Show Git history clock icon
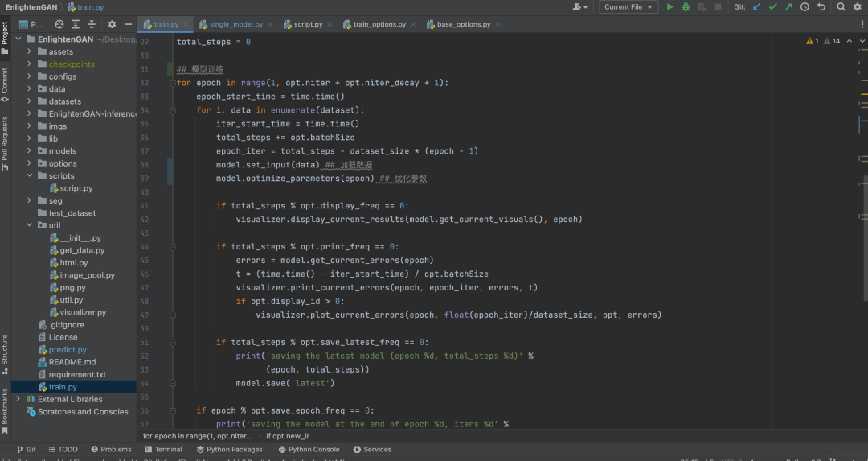The width and height of the screenshot is (868, 461). pyautogui.click(x=805, y=7)
